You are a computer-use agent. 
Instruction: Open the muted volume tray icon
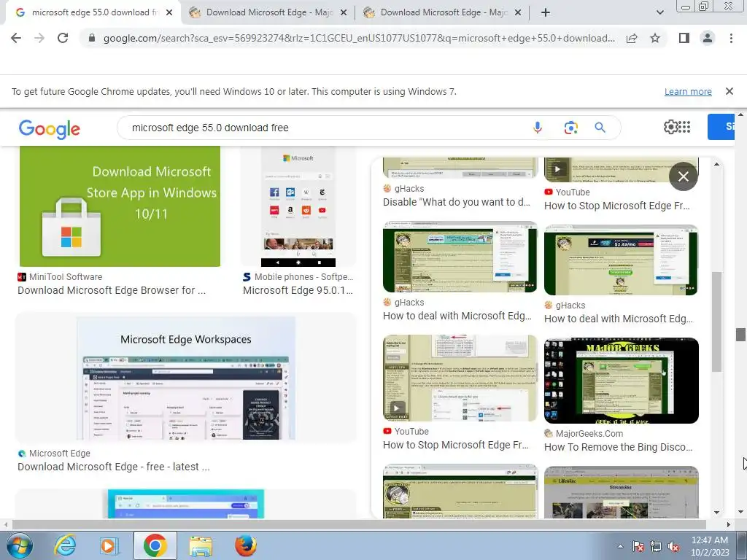coord(673,546)
